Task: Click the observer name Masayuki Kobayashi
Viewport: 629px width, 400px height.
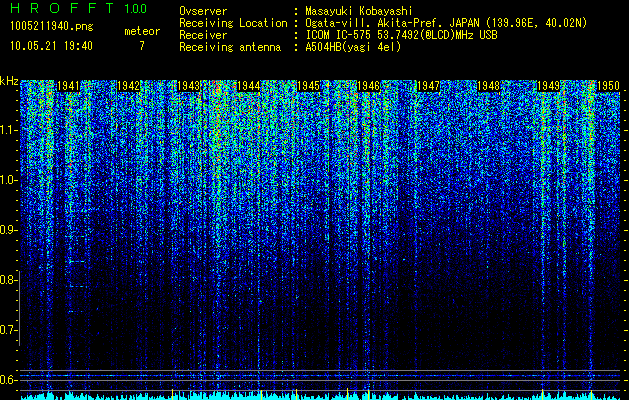Action: pos(359,11)
